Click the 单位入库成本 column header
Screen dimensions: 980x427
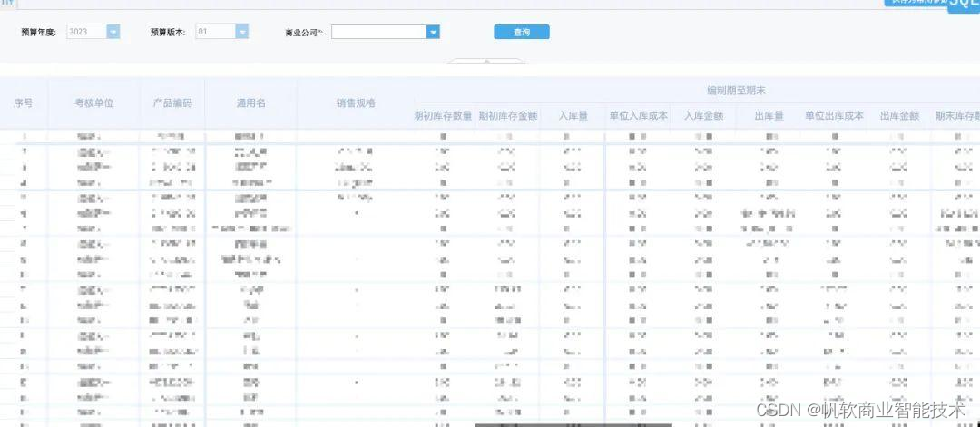click(638, 116)
